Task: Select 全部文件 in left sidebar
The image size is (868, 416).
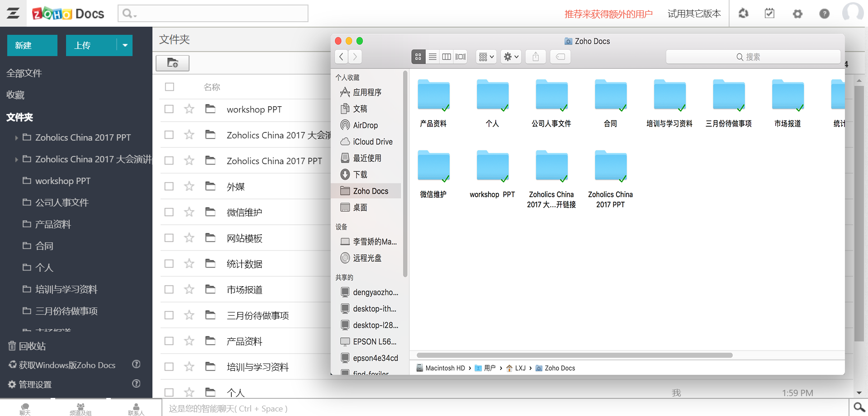Action: tap(24, 73)
